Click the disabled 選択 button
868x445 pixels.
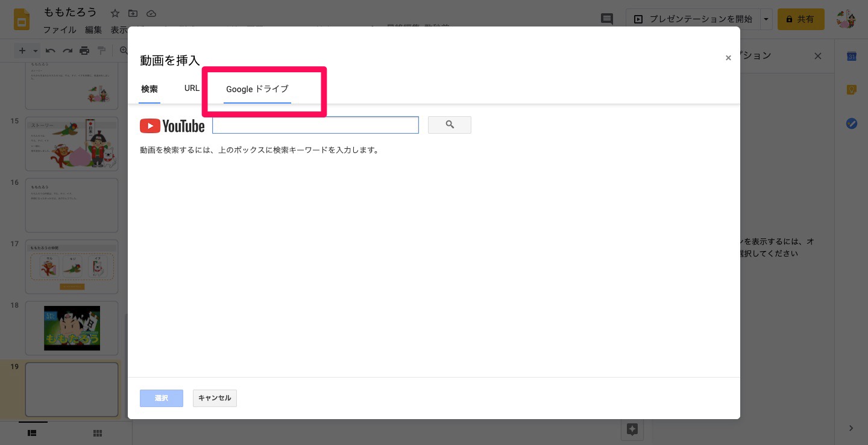point(162,398)
